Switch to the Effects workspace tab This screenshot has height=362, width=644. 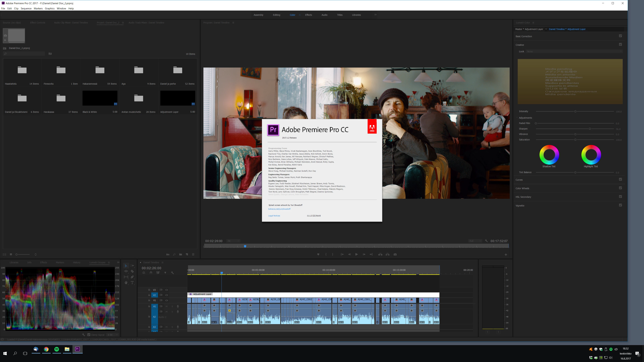pyautogui.click(x=308, y=15)
